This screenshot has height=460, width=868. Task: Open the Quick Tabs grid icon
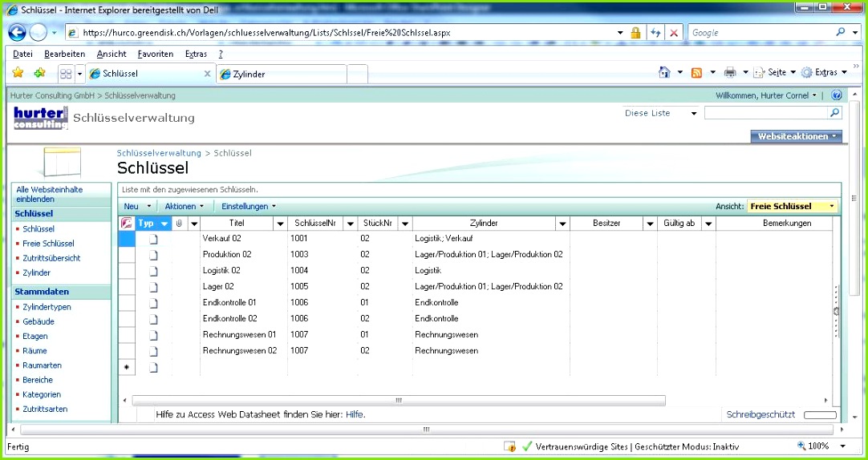[x=66, y=74]
